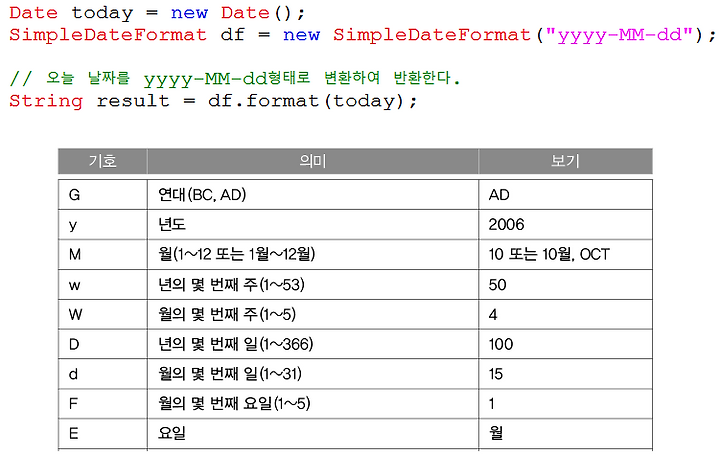This screenshot has height=455, width=720.
Task: Select the lowercase "w" symbol cell
Action: 102,285
